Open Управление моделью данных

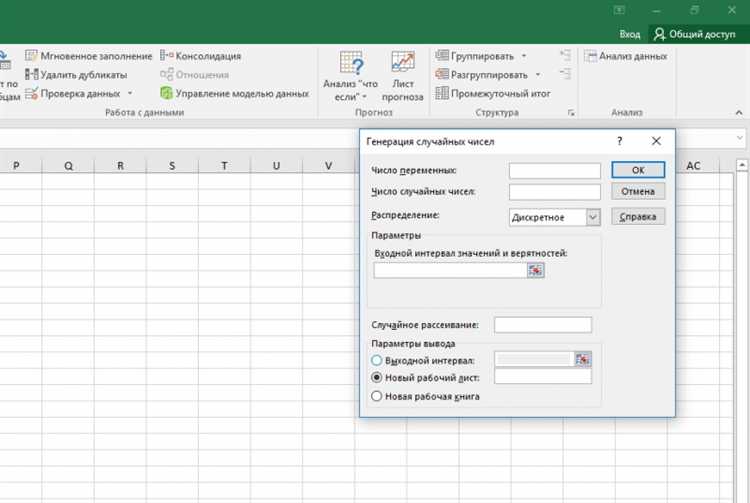tap(234, 93)
